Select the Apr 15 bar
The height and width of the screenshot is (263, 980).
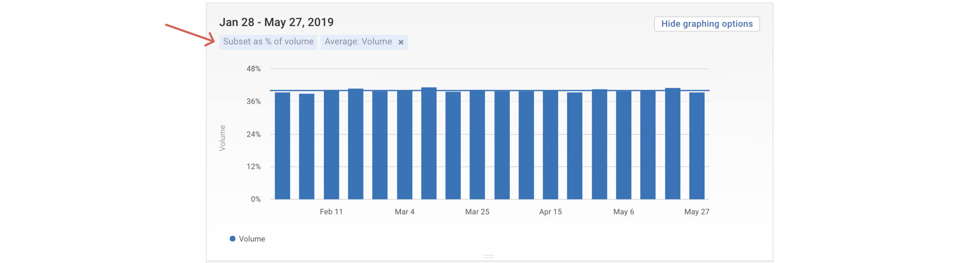click(550, 144)
